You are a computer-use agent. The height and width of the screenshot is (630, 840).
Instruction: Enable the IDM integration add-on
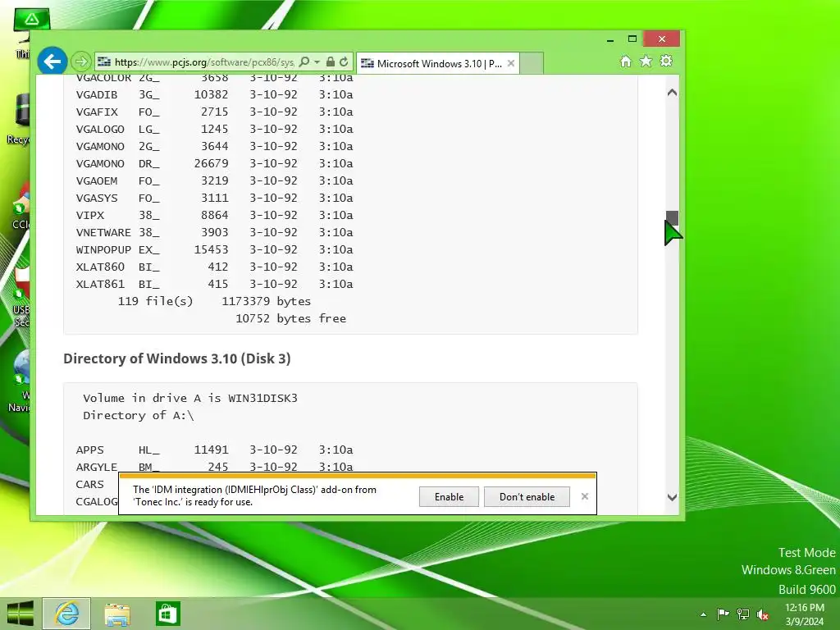449,496
